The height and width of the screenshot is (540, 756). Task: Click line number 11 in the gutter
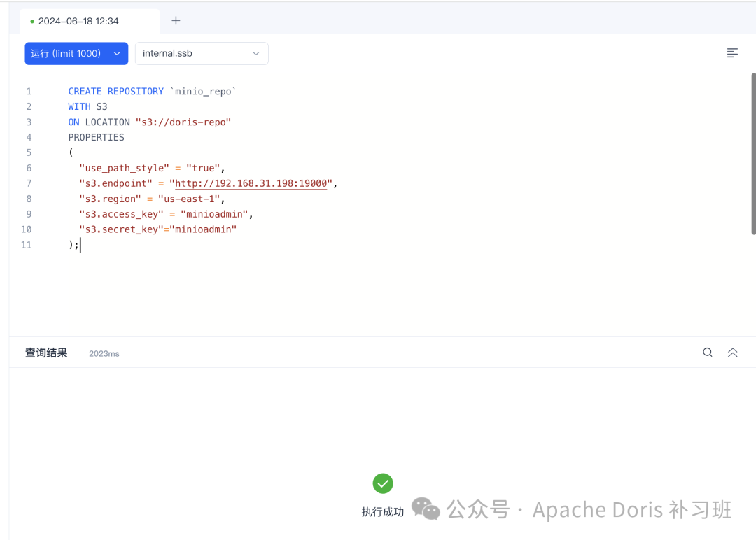tap(27, 245)
